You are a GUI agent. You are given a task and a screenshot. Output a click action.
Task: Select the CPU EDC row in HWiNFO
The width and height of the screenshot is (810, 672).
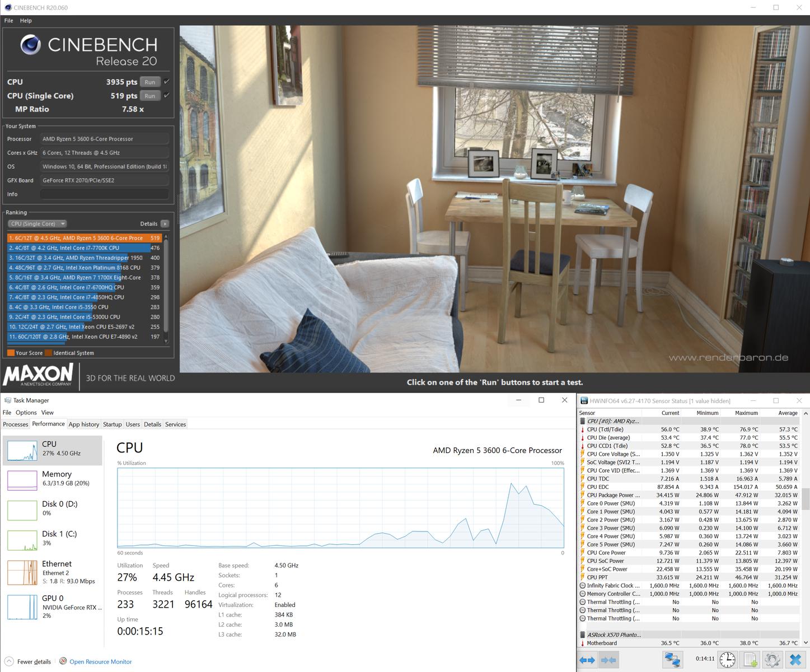coord(689,487)
